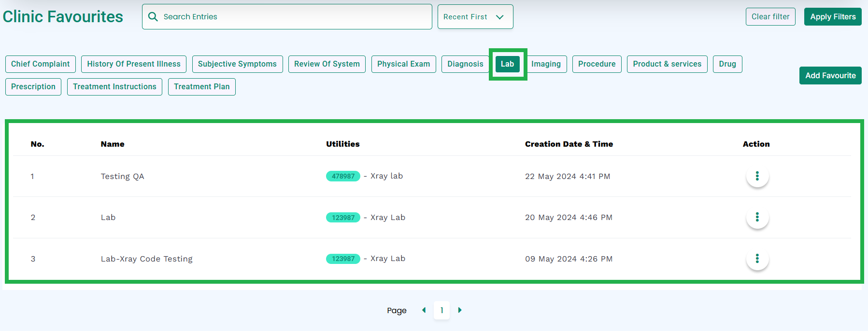Click the name Lab-Xray Code Testing
The width and height of the screenshot is (868, 331).
146,259
